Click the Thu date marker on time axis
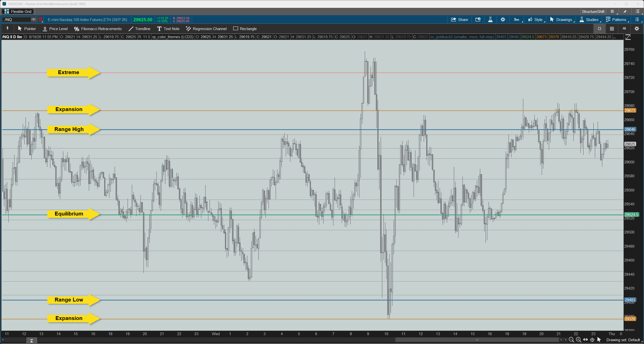644x344 pixels. point(612,334)
